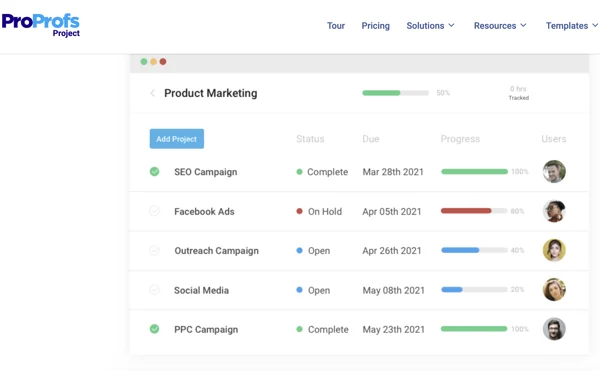The width and height of the screenshot is (600, 371).
Task: Go back using arrow beside Product Marketing
Action: (x=152, y=93)
